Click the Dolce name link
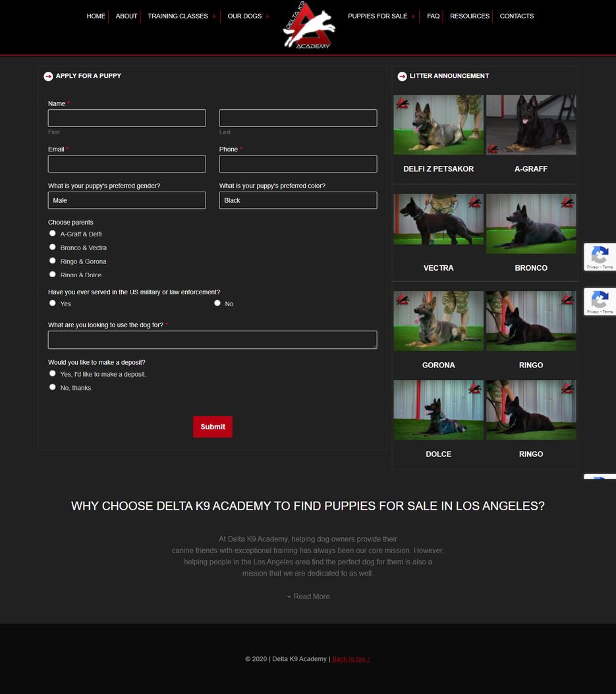Screen dimensions: 616x694 [x=438, y=454]
